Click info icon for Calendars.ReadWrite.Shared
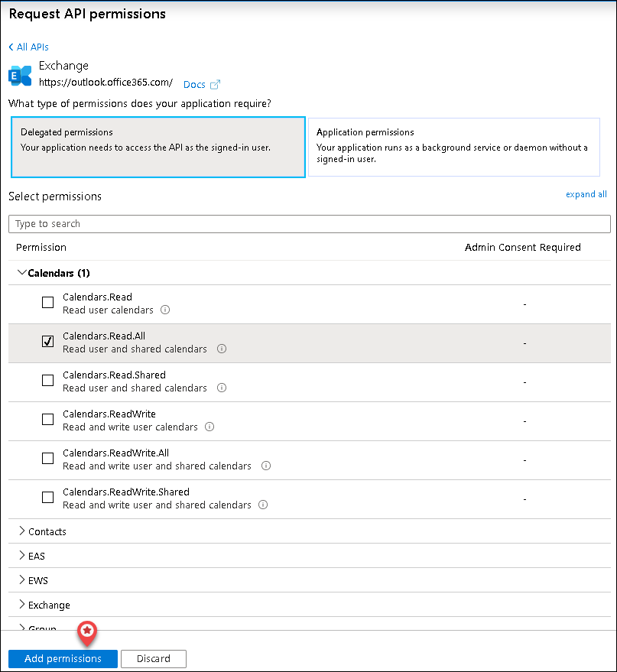 pos(263,505)
